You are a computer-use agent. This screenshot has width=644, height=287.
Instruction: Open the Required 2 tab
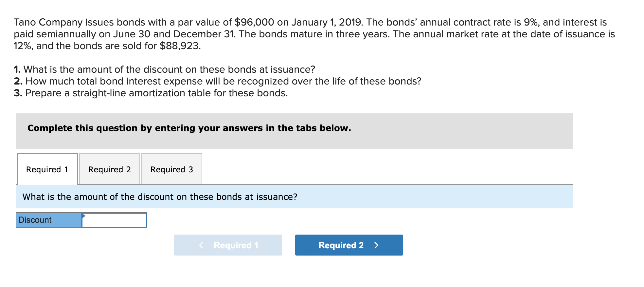(x=109, y=169)
